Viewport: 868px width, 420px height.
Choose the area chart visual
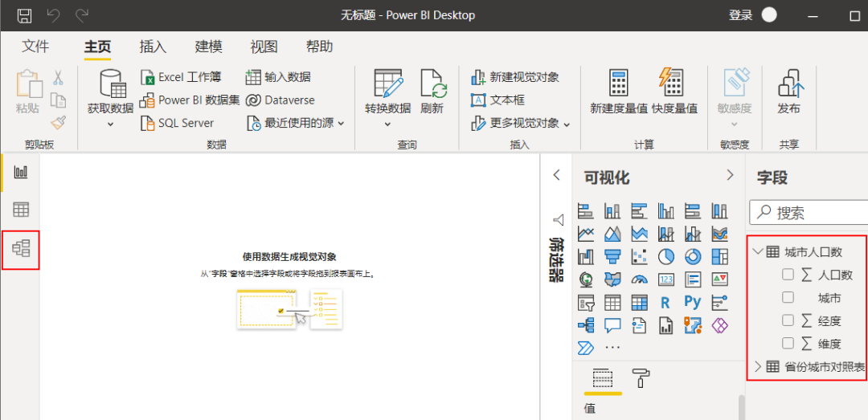coord(612,234)
